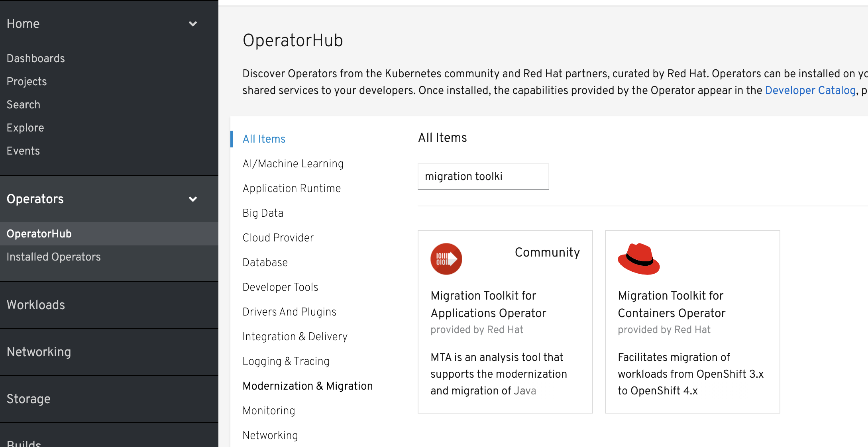Filter by Monitoring category
Image resolution: width=868 pixels, height=447 pixels.
pyautogui.click(x=269, y=411)
